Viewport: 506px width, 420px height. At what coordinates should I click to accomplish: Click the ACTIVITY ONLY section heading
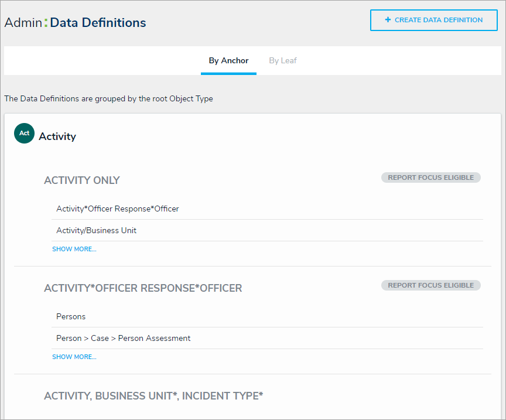(82, 180)
